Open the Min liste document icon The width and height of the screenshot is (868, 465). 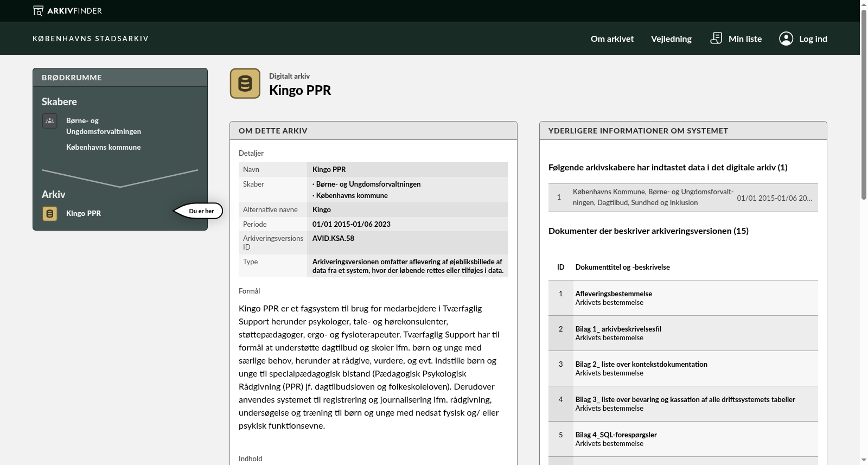tap(716, 38)
